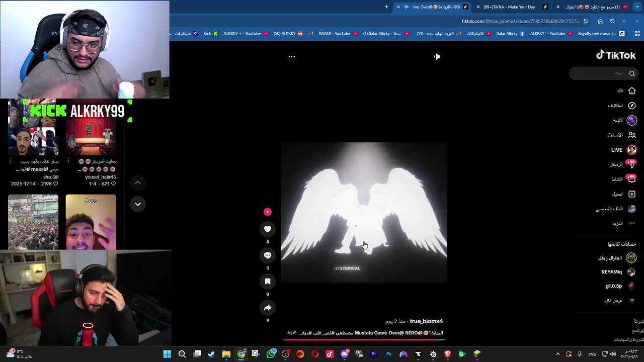
Task: Open followed account REYAMiq
Action: click(x=618, y=272)
